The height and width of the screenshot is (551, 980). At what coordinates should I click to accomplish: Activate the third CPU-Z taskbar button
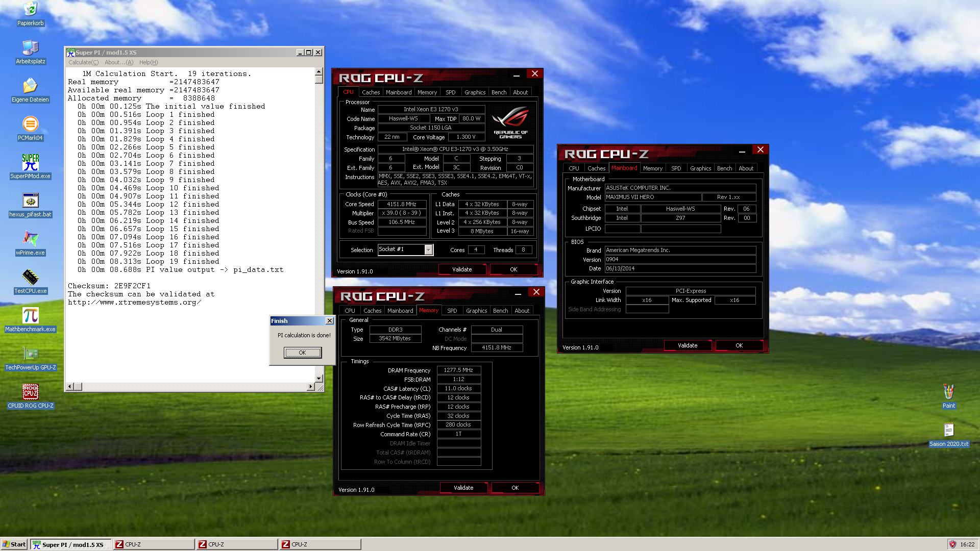[320, 544]
